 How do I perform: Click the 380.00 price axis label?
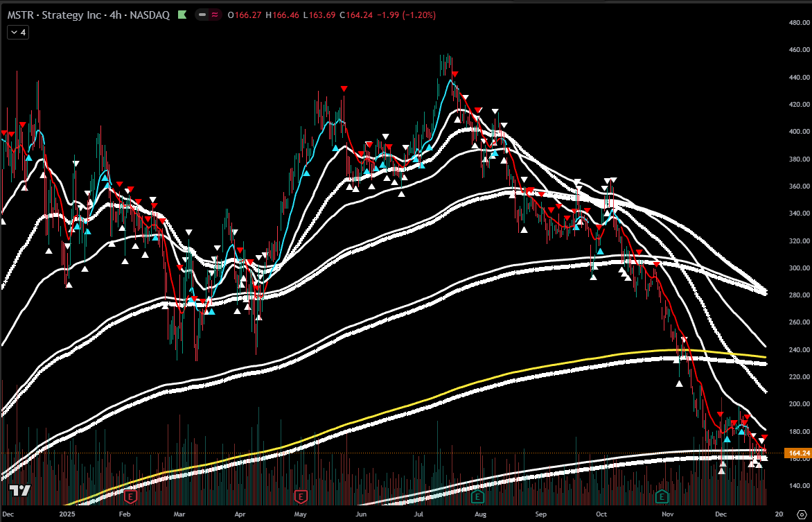coord(799,159)
